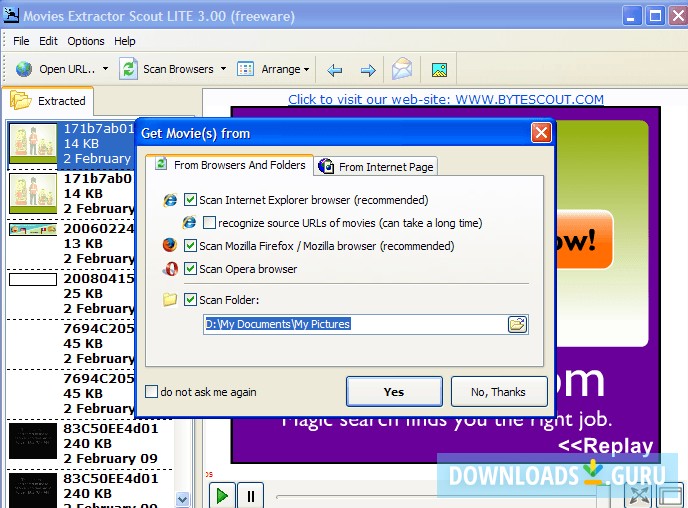Open the Help menu

(x=125, y=41)
